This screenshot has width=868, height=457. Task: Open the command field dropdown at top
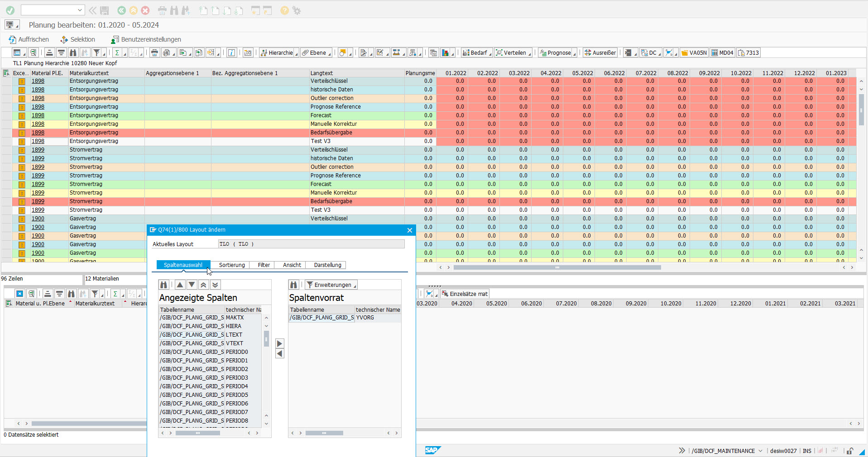coord(80,10)
